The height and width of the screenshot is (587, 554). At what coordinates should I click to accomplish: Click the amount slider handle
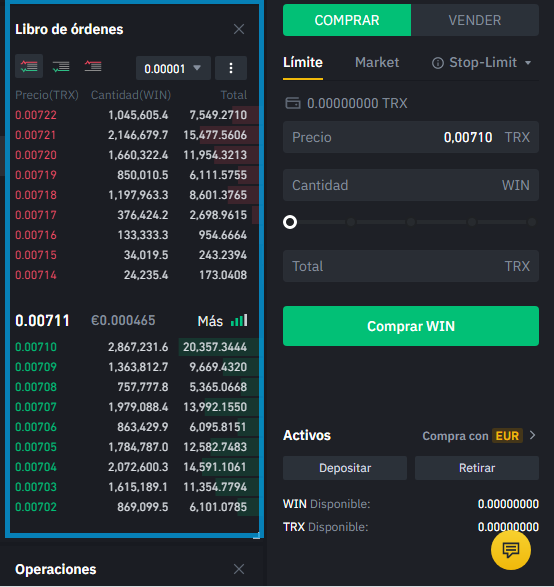290,222
